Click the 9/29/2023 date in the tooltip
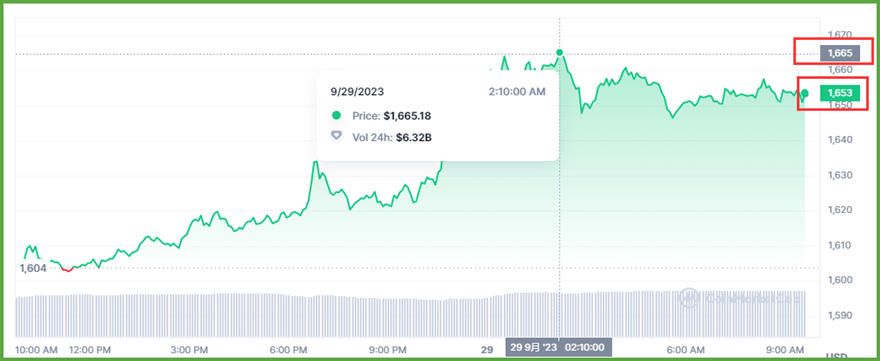This screenshot has width=880, height=361. (357, 92)
